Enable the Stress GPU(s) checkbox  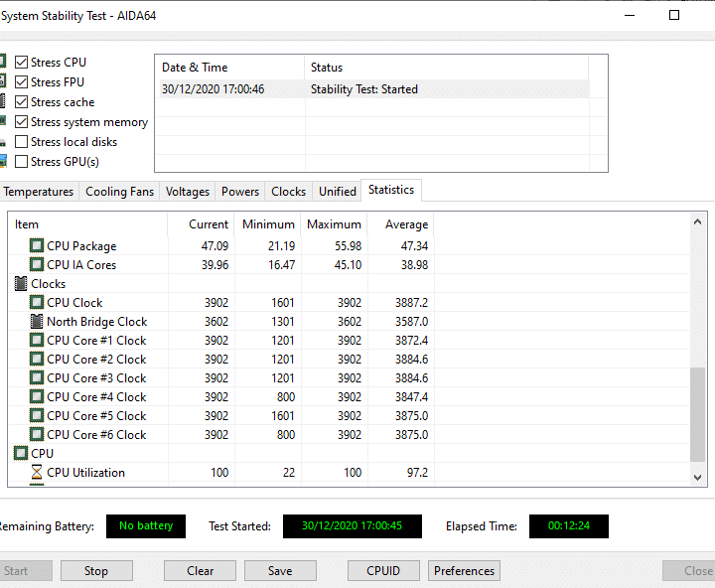(22, 162)
